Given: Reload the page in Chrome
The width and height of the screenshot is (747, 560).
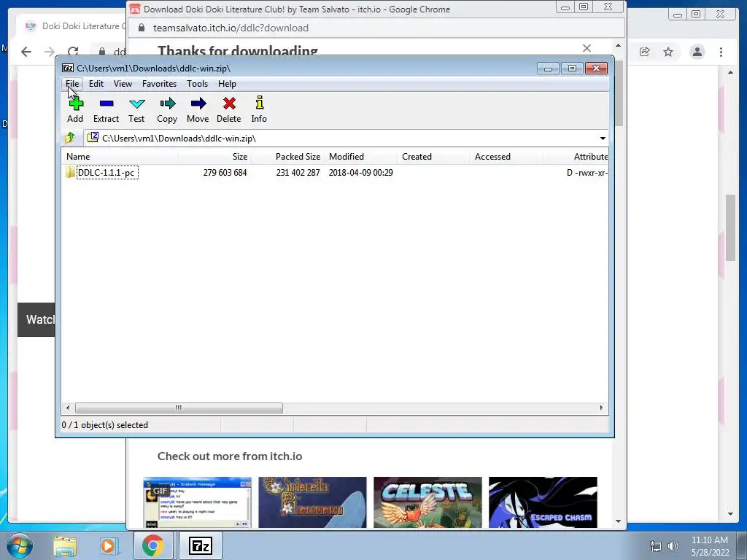Looking at the screenshot, I should [73, 52].
